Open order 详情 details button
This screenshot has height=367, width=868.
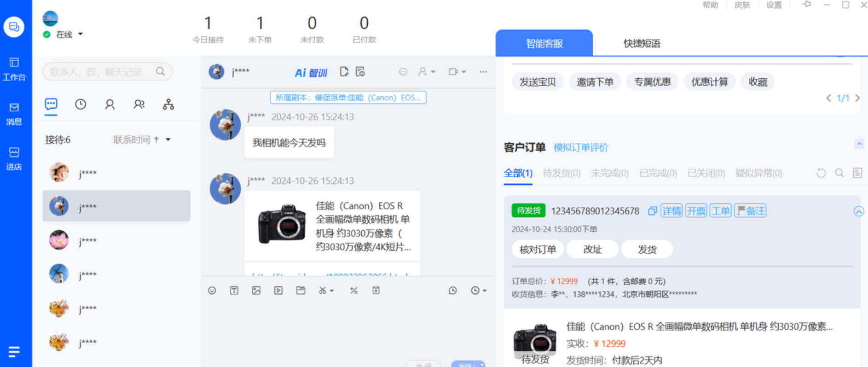(671, 211)
